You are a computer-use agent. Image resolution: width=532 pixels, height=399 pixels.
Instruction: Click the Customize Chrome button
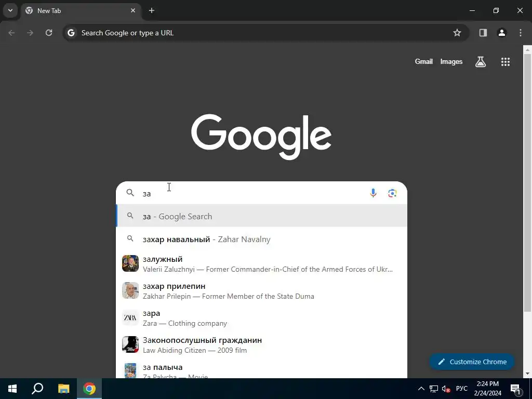pyautogui.click(x=472, y=362)
